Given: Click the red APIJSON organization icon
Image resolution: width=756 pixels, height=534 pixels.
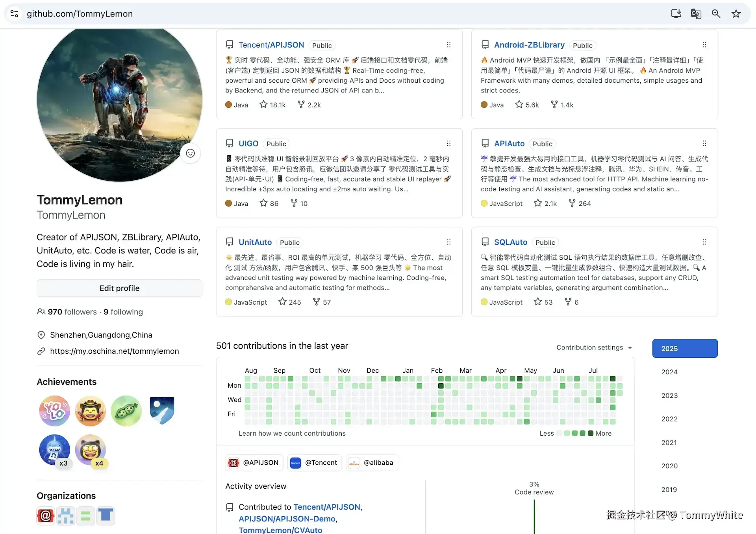Looking at the screenshot, I should coord(45,516).
